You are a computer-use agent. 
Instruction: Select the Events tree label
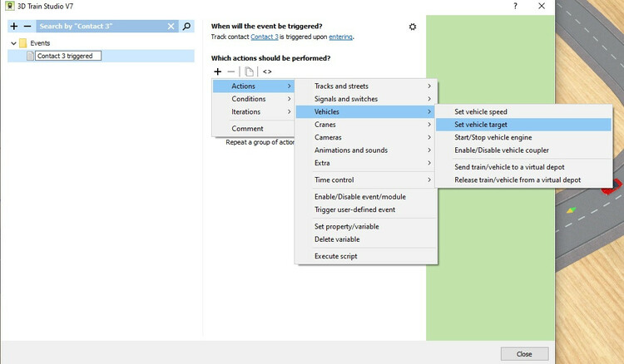(x=40, y=43)
